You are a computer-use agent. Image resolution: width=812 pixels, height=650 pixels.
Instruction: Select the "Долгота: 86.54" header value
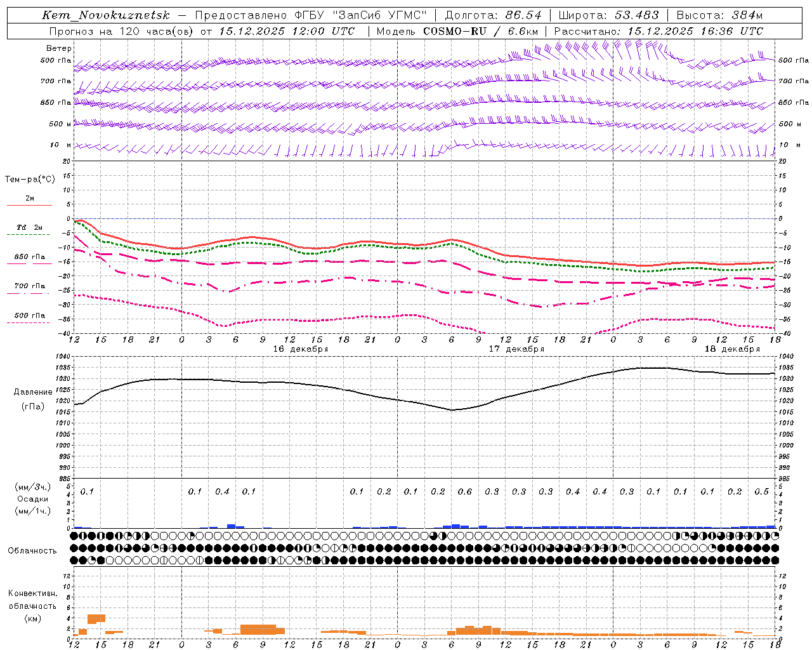494,15
